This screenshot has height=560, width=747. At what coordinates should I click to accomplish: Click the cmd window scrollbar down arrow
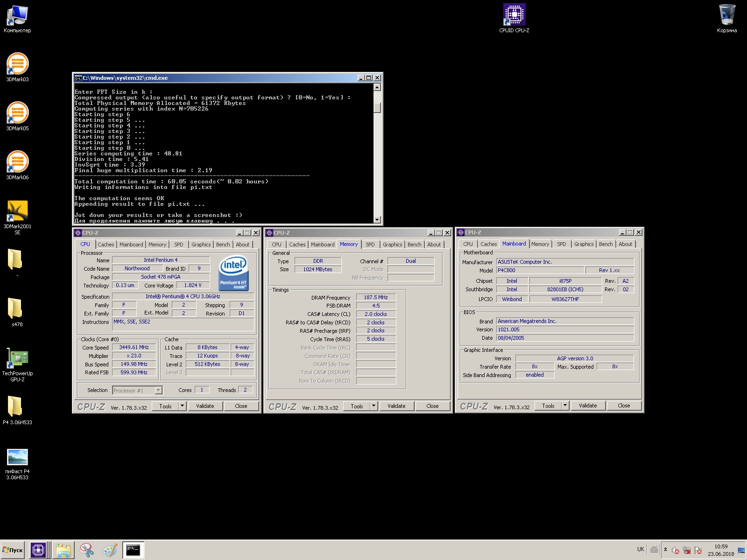[377, 219]
